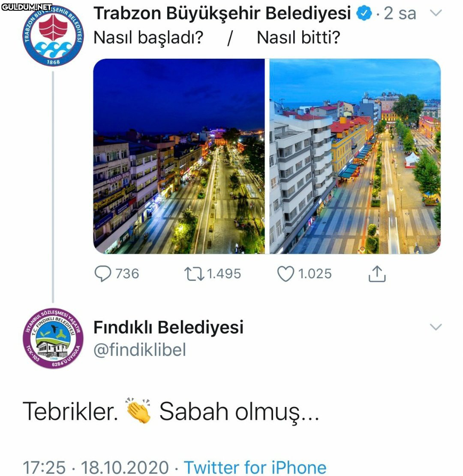Expand options chevron on Trabzon tweet
The image size is (463, 476).
[436, 13]
